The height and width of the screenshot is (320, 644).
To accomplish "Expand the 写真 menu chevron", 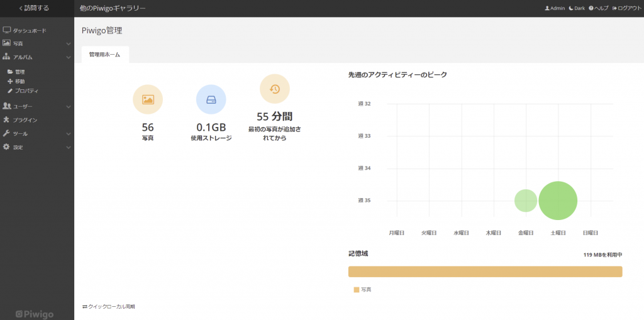I will (68, 43).
